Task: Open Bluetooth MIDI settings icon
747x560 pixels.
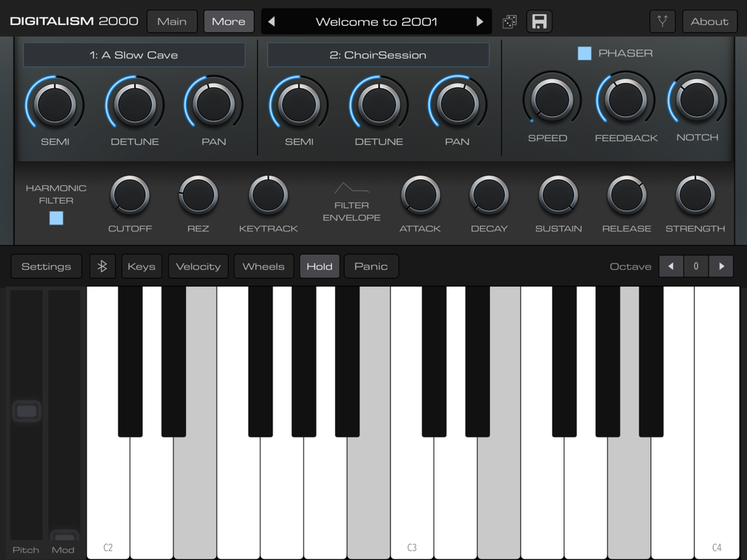Action: coord(102,266)
